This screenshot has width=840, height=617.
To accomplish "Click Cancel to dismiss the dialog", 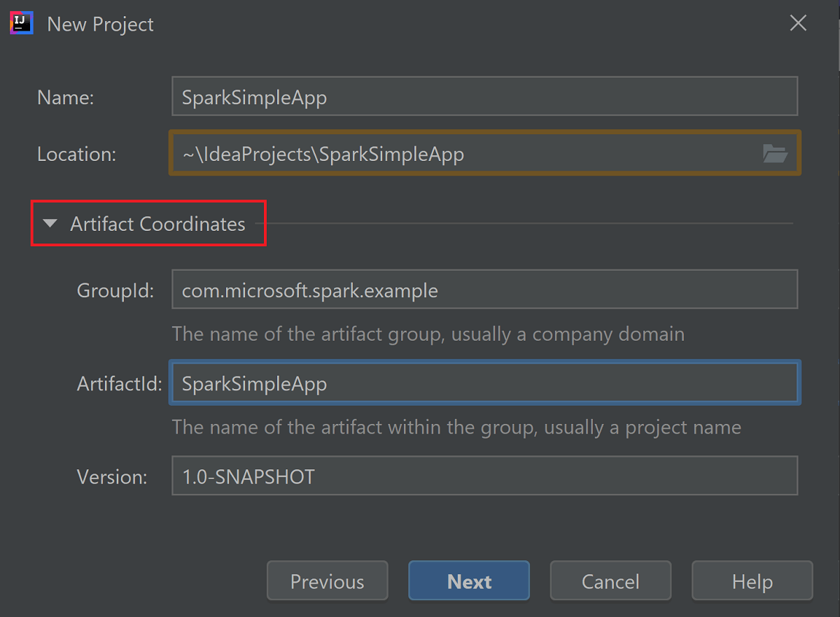I will pos(610,581).
